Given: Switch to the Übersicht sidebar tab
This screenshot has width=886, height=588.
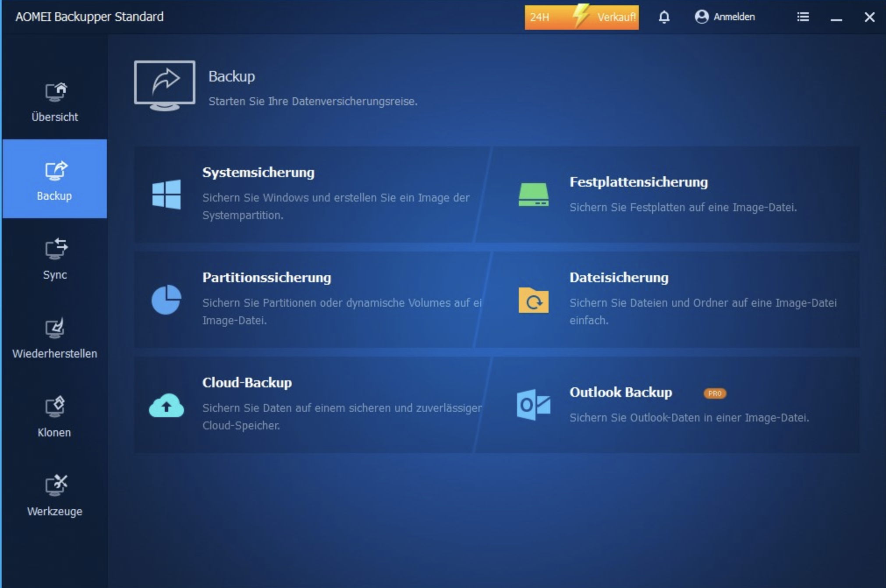Looking at the screenshot, I should (x=55, y=102).
